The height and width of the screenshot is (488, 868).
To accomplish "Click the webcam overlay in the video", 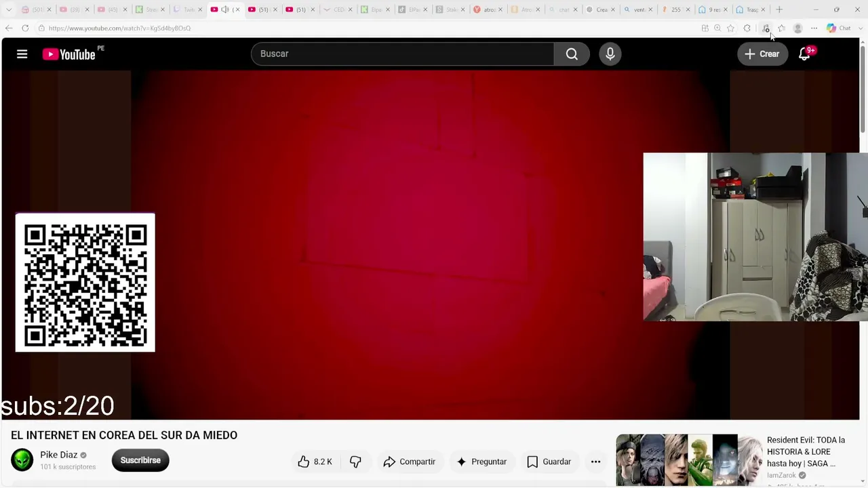I will [755, 237].
